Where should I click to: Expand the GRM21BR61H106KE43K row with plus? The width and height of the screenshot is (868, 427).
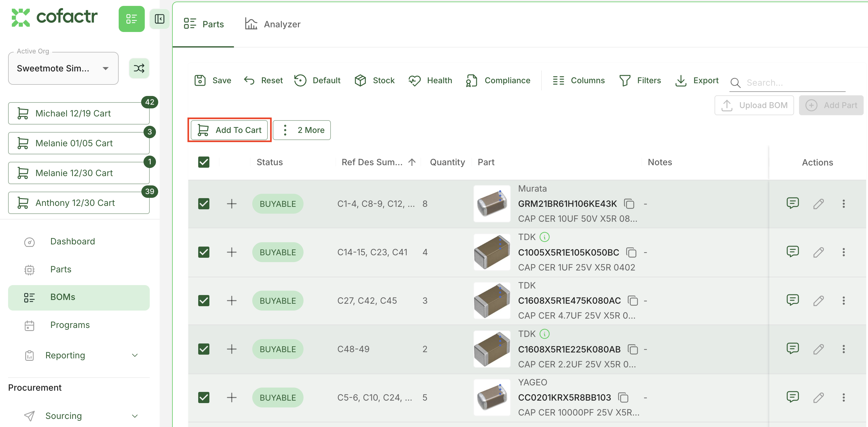231,204
